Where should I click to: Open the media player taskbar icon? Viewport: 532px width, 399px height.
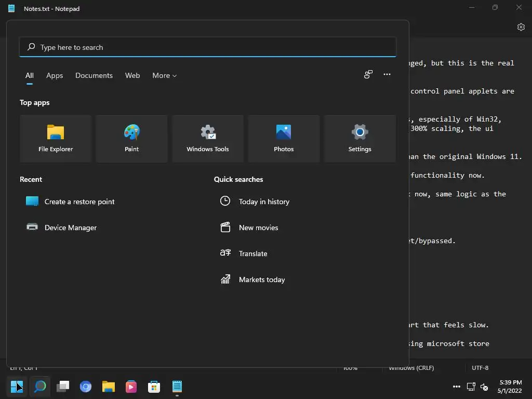(131, 387)
